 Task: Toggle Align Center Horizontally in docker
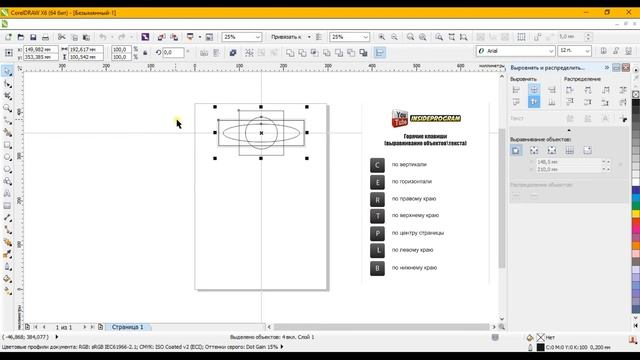534,90
